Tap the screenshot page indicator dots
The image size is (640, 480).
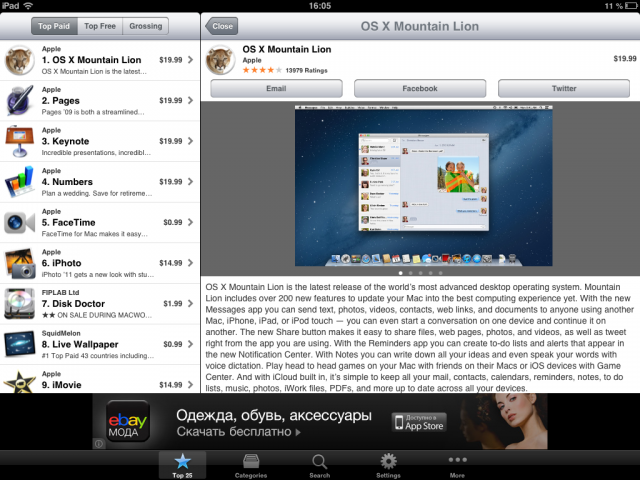(x=420, y=273)
